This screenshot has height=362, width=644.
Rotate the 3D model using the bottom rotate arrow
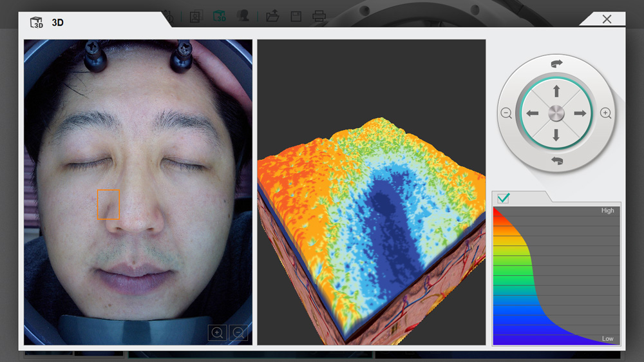pyautogui.click(x=556, y=160)
